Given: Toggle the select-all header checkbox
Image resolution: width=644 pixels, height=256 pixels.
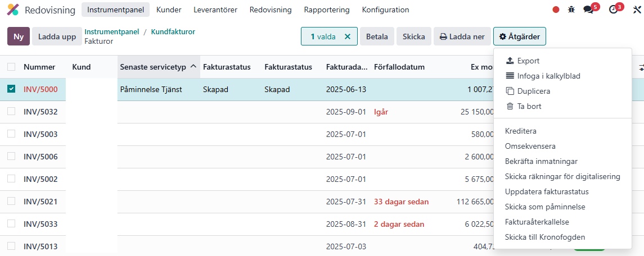Looking at the screenshot, I should (x=11, y=67).
